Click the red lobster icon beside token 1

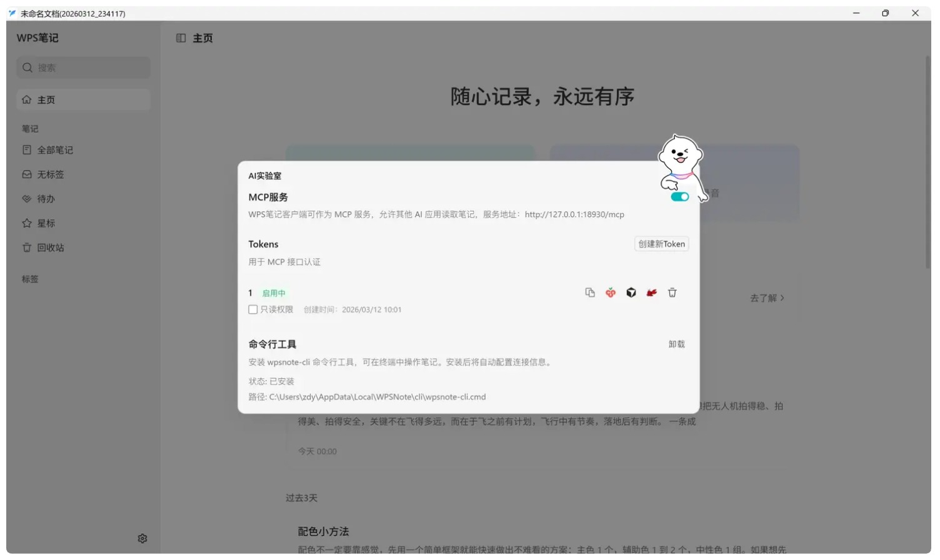pos(651,292)
